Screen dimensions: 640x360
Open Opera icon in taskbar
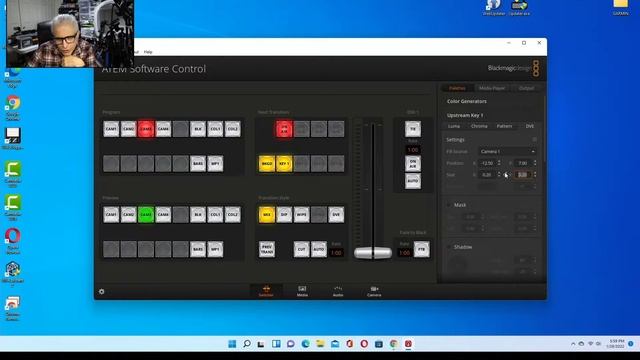(364, 344)
